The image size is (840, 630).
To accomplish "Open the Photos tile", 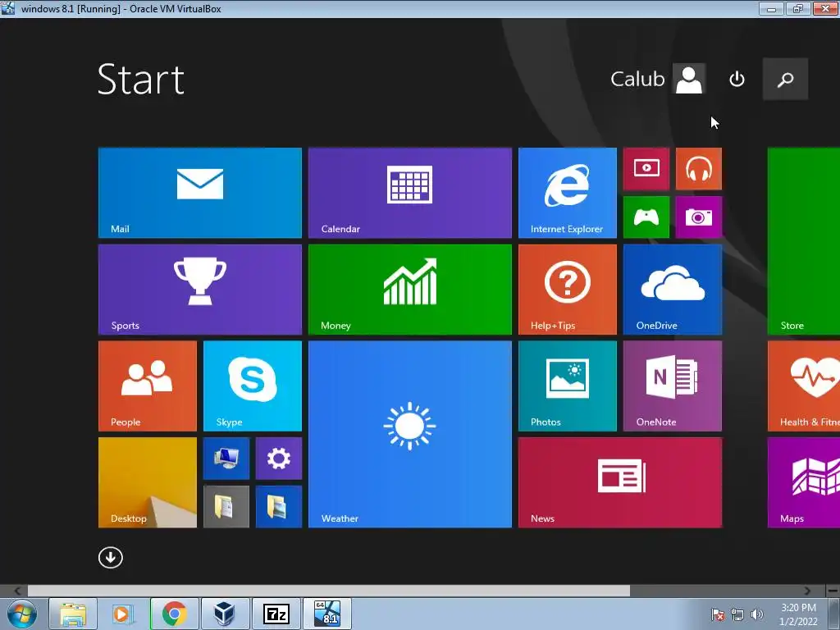I will (568, 386).
